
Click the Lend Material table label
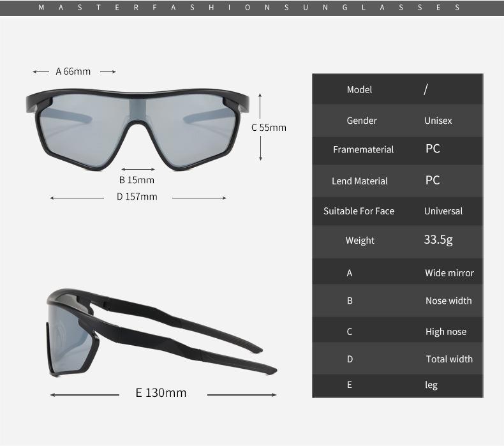(x=359, y=181)
